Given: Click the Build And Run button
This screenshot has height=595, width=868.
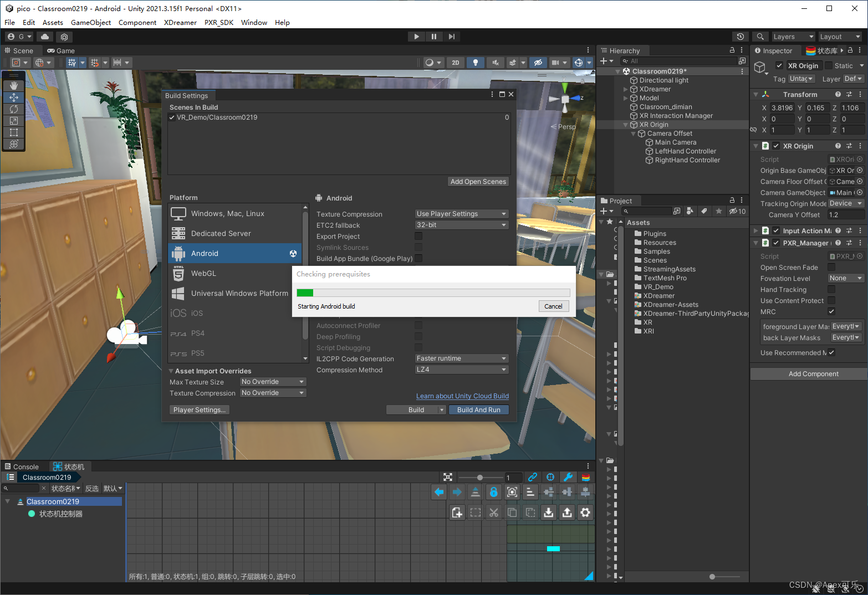Looking at the screenshot, I should [x=478, y=410].
